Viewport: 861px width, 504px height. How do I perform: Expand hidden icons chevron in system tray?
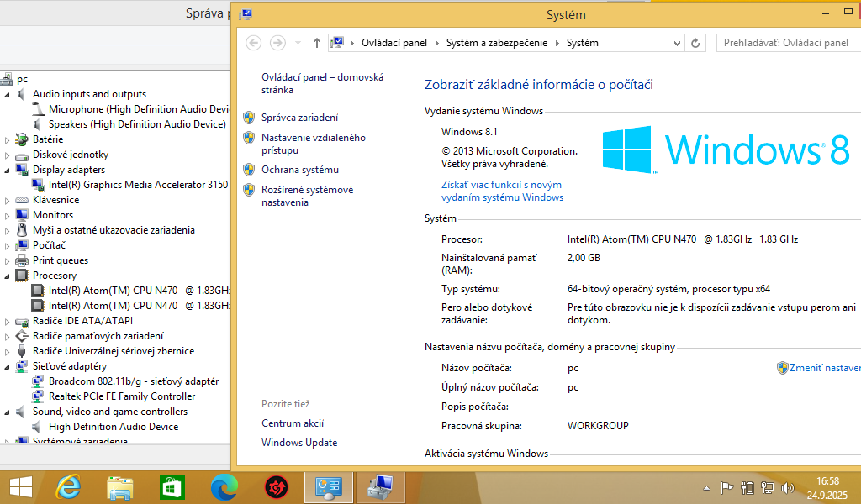[707, 487]
